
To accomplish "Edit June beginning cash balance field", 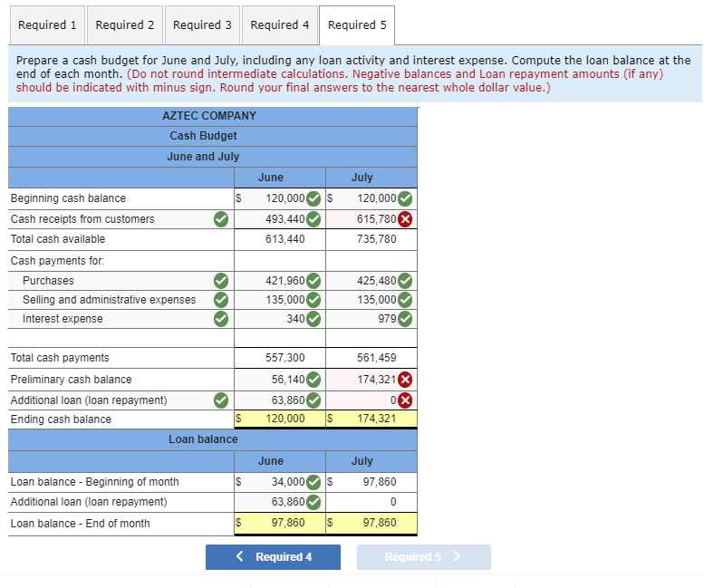I will [x=279, y=198].
